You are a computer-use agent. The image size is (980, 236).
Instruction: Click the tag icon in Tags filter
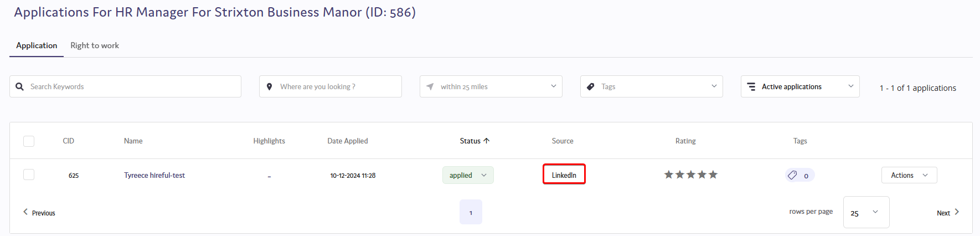point(591,86)
